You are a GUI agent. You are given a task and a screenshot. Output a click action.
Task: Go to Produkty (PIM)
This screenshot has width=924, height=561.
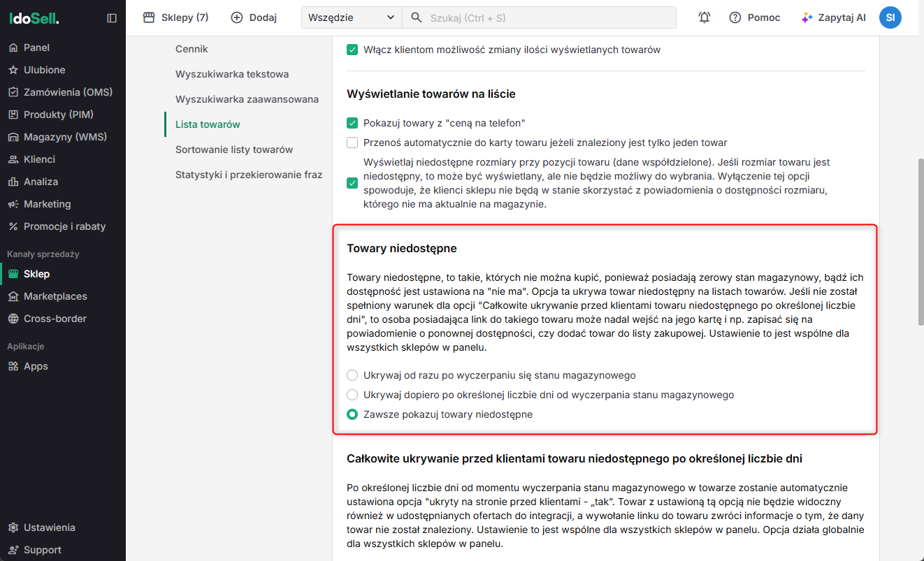click(59, 115)
